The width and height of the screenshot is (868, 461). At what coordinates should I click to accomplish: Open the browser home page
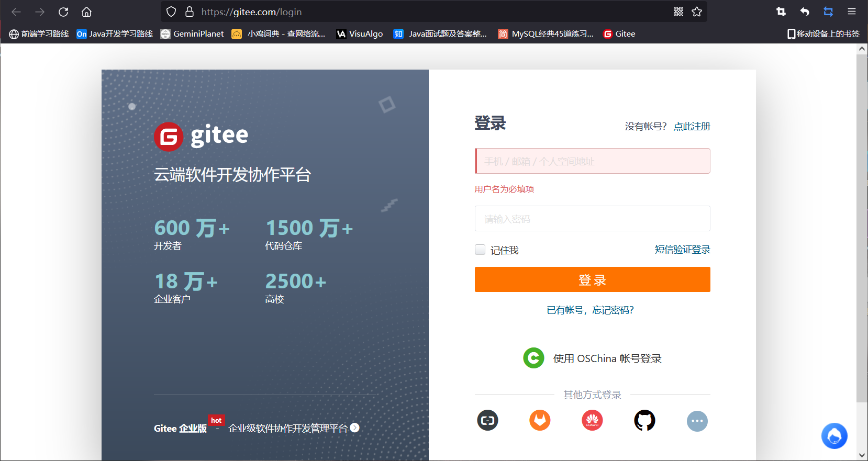coord(87,12)
